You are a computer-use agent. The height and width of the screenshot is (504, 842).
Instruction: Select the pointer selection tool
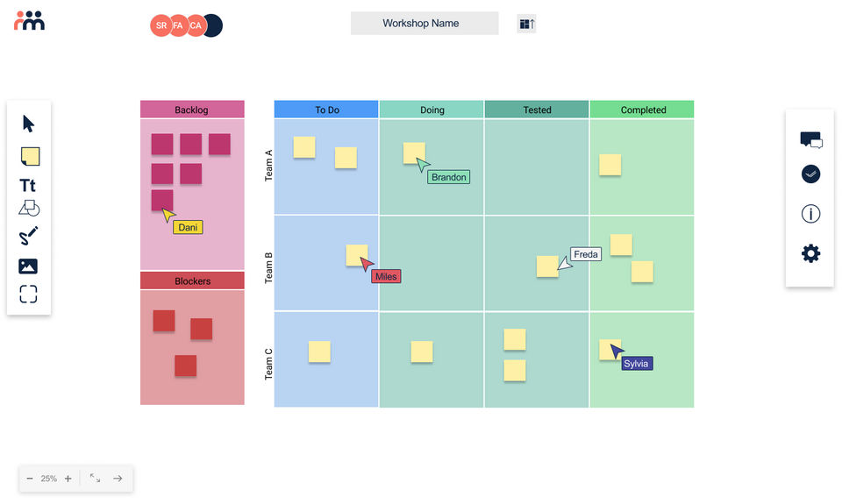[x=29, y=124]
